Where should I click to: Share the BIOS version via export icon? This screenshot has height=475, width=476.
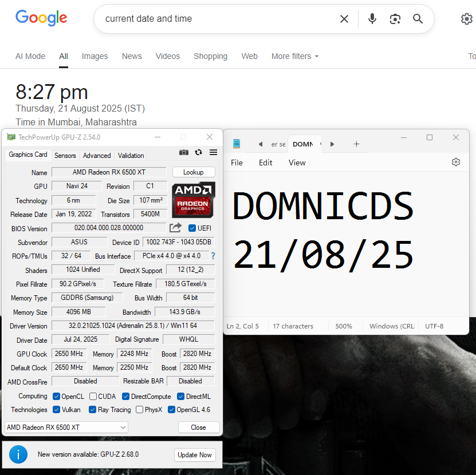(175, 228)
